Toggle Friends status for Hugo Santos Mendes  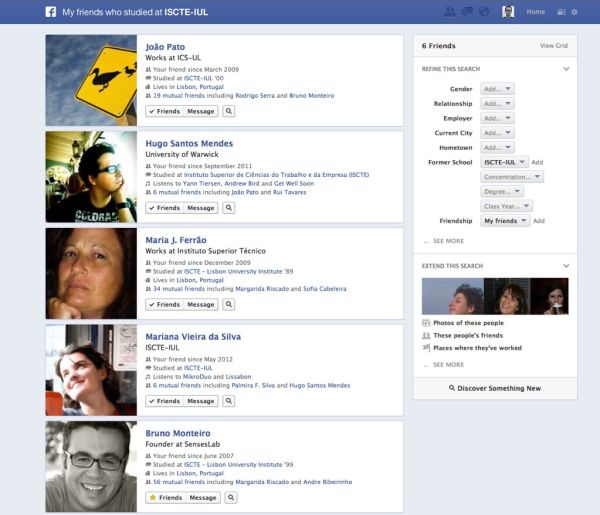[165, 208]
